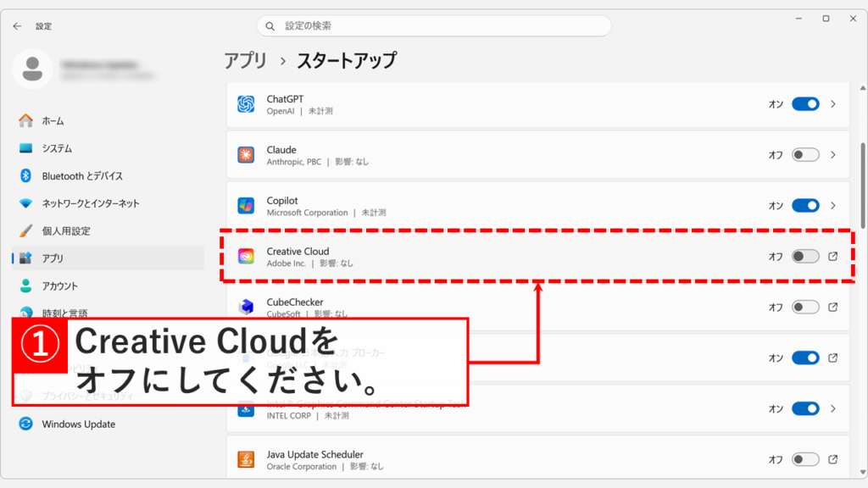Click the ChatGPT app icon
Viewport: 868px width, 488px height.
(248, 103)
